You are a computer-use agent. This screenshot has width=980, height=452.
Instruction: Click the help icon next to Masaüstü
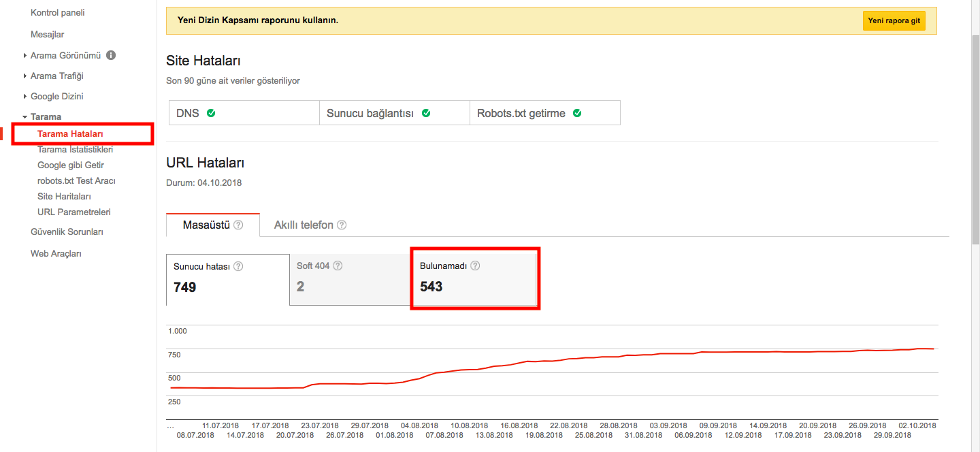pos(238,225)
